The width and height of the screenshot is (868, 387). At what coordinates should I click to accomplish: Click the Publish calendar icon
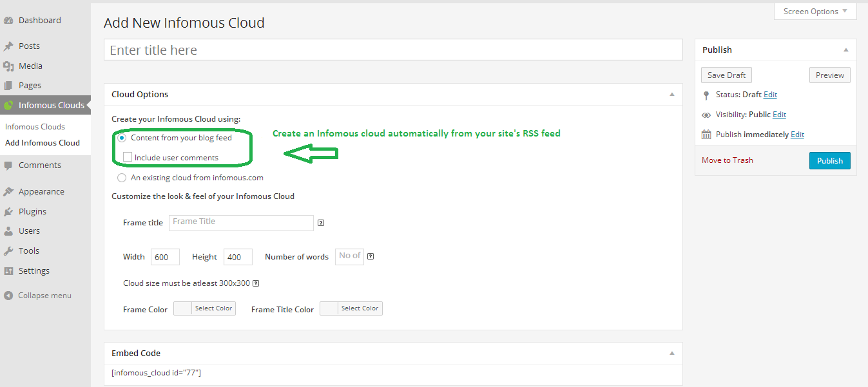706,135
